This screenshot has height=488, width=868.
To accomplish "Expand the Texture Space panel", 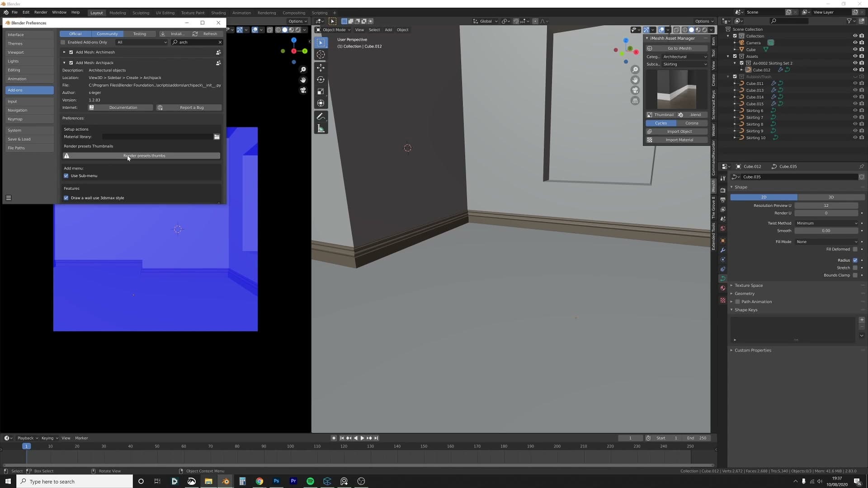I will [x=748, y=286].
